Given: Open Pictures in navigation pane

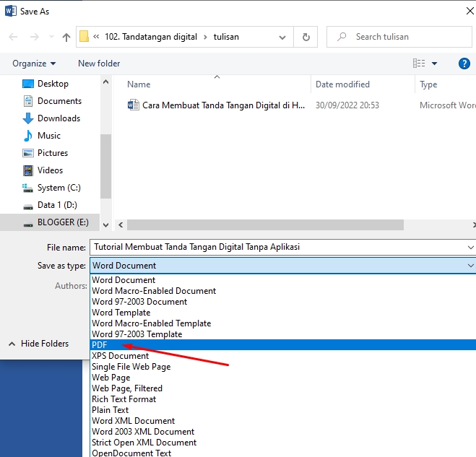Looking at the screenshot, I should pos(46,153).
